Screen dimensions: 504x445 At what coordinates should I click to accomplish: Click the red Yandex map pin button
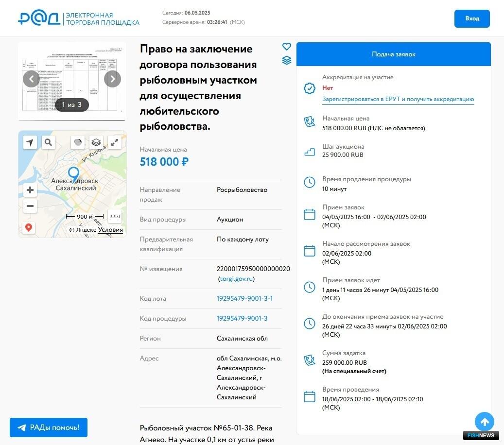click(x=29, y=227)
